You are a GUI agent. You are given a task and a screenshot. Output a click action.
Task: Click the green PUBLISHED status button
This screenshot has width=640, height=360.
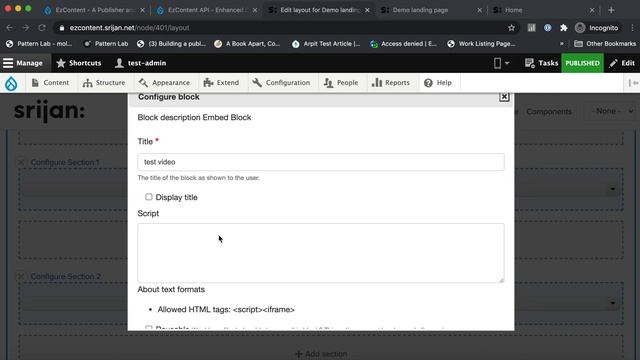coord(582,63)
